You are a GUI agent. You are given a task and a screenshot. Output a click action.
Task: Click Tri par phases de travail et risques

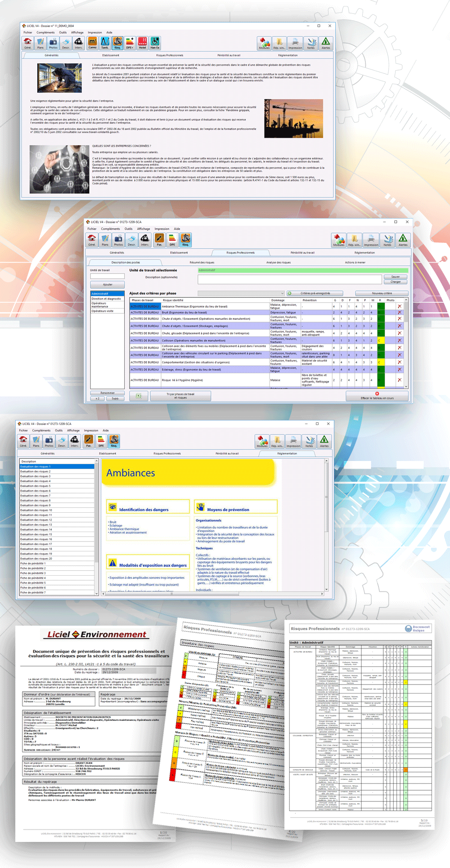(180, 396)
